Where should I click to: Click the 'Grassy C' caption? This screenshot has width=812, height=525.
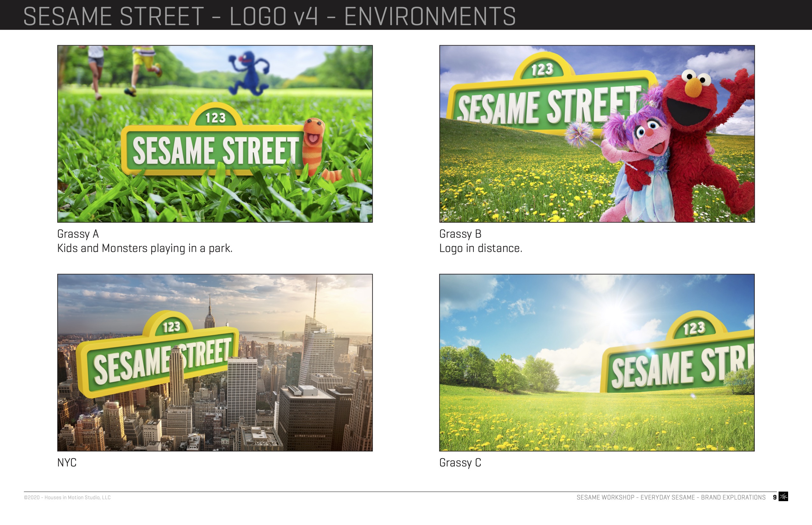coord(460,463)
